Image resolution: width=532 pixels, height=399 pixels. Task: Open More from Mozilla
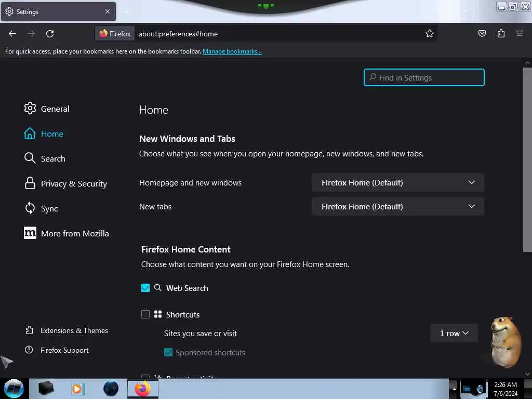pyautogui.click(x=66, y=233)
